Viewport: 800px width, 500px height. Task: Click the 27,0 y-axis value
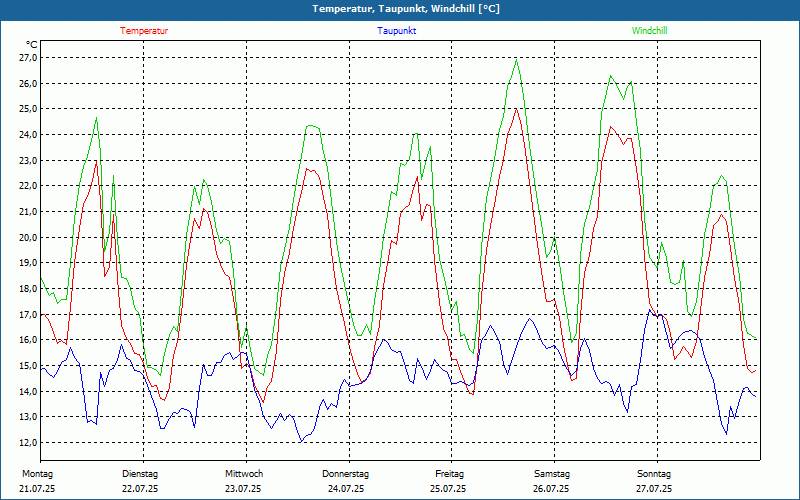click(28, 57)
